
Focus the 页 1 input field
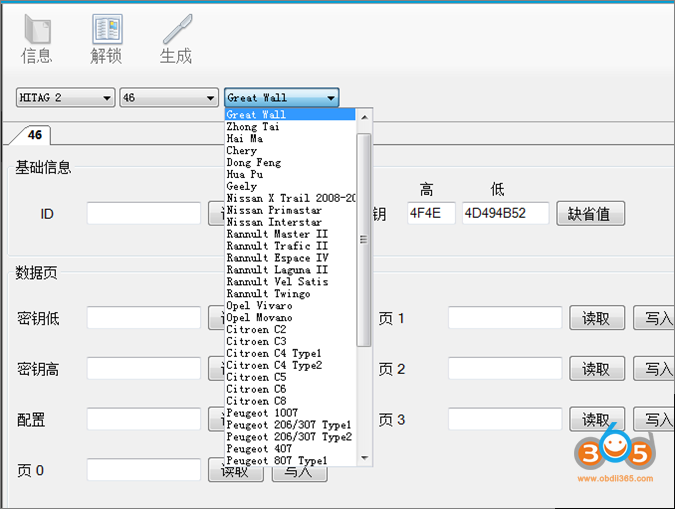(505, 318)
